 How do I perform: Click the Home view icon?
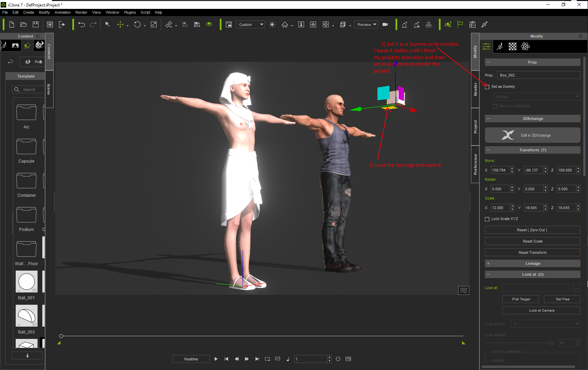pos(285,24)
